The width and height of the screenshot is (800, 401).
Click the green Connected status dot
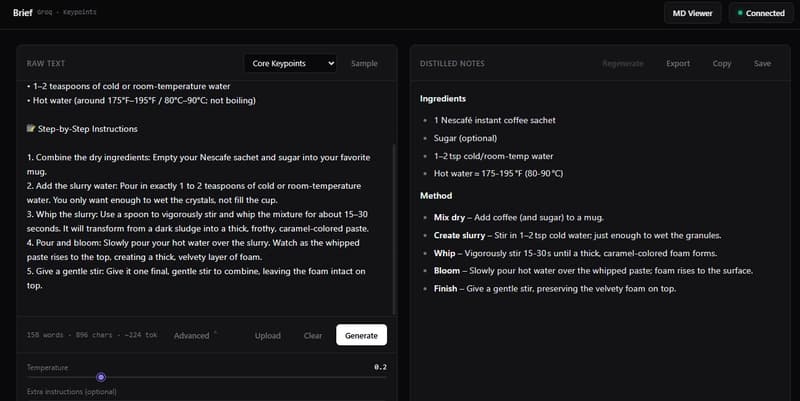740,13
